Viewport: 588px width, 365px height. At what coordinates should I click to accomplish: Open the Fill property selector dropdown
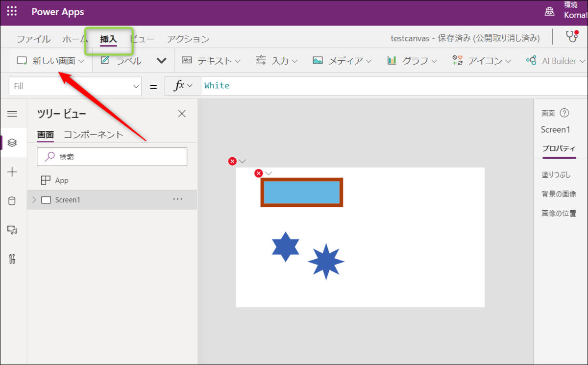[75, 86]
